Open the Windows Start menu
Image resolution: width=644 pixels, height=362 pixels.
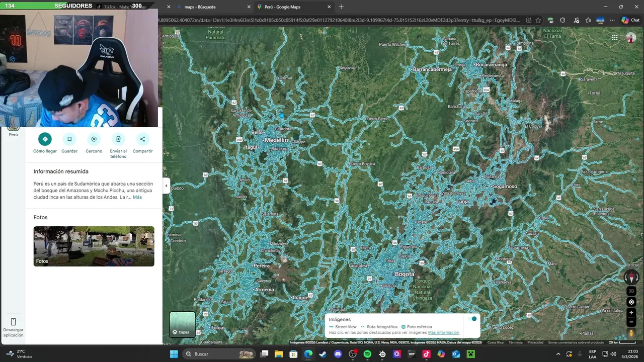click(174, 354)
